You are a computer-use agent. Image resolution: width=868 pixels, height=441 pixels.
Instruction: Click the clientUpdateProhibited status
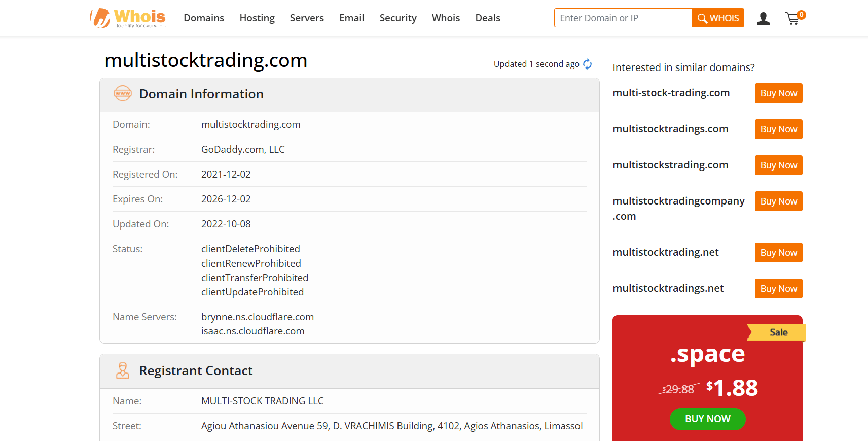click(x=252, y=292)
